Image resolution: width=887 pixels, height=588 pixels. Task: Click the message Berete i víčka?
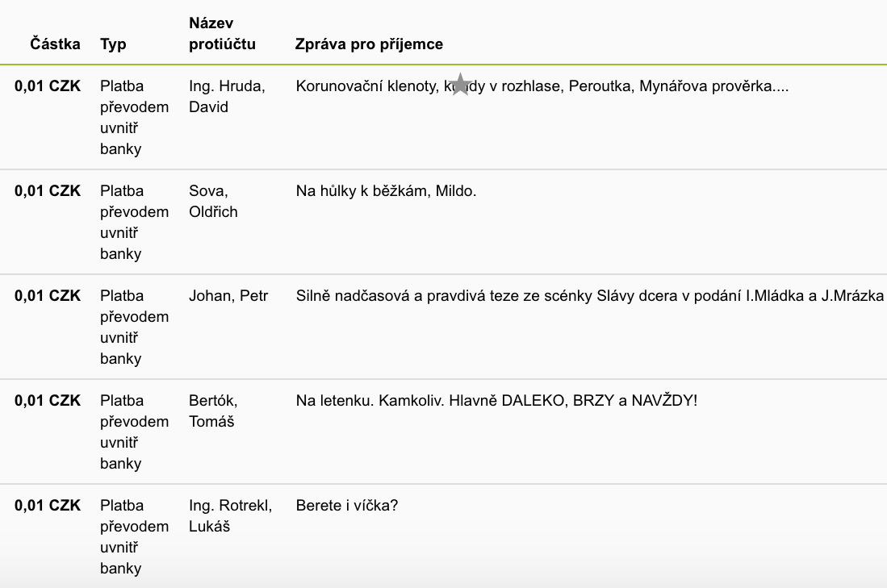pos(347,506)
